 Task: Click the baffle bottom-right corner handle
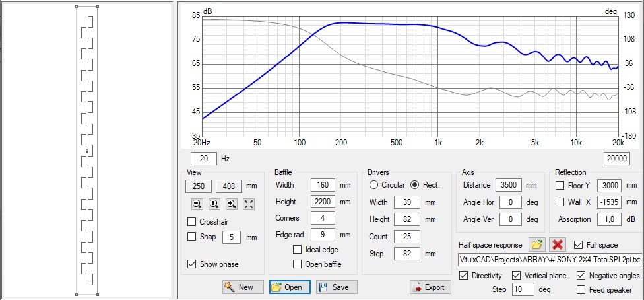point(98,294)
